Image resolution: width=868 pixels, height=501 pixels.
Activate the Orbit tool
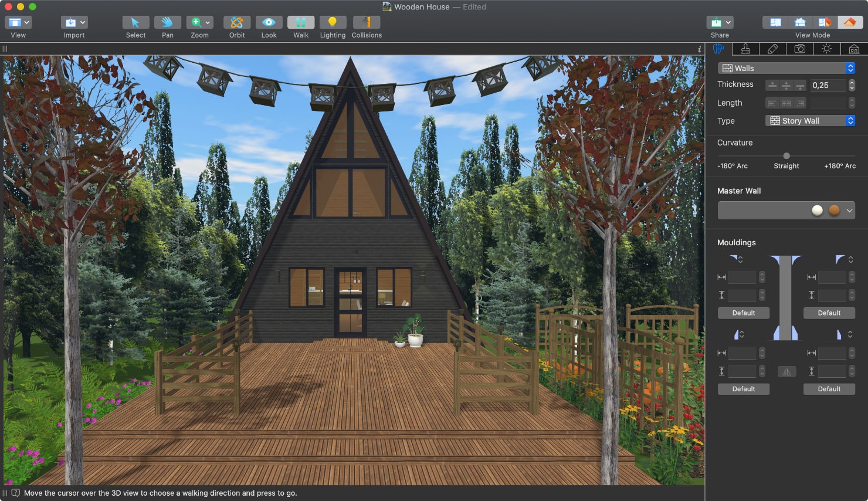pyautogui.click(x=236, y=23)
